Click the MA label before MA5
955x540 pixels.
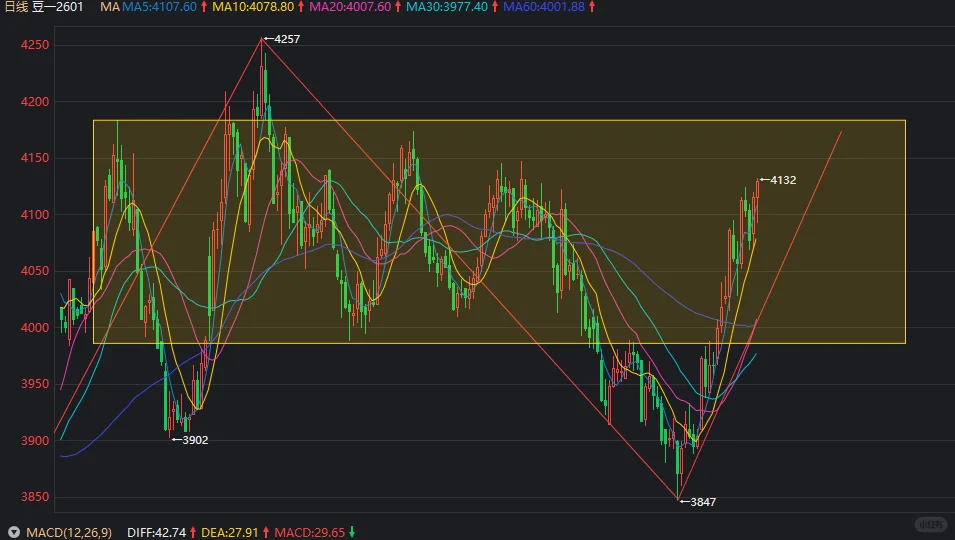[x=110, y=7]
